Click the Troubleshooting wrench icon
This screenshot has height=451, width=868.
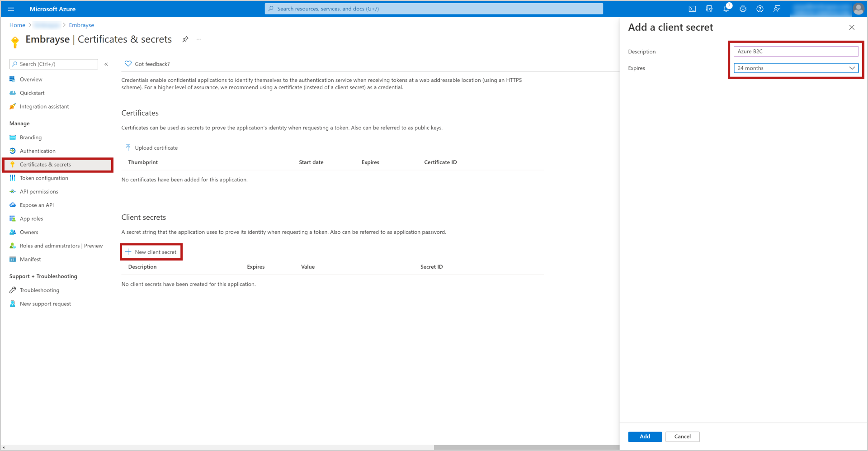pyautogui.click(x=13, y=290)
